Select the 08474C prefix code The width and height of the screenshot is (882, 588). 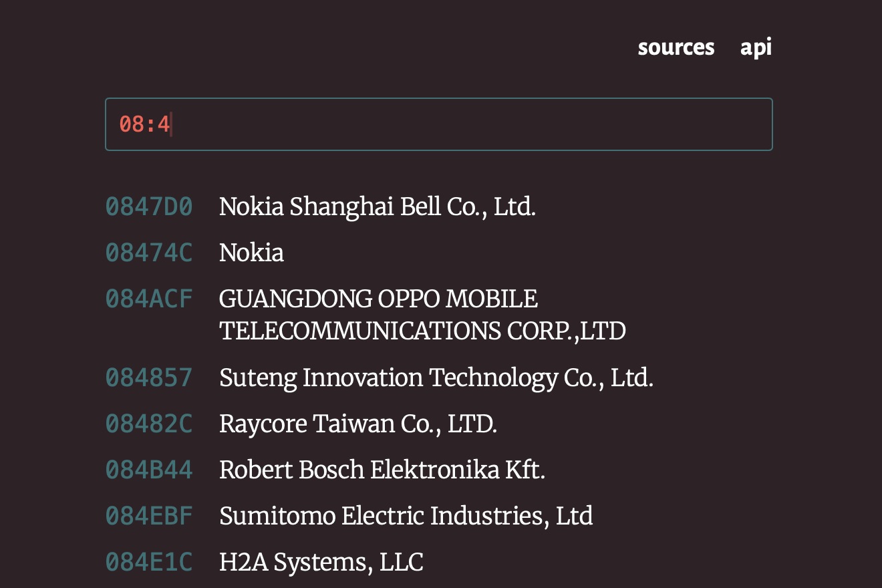click(149, 253)
